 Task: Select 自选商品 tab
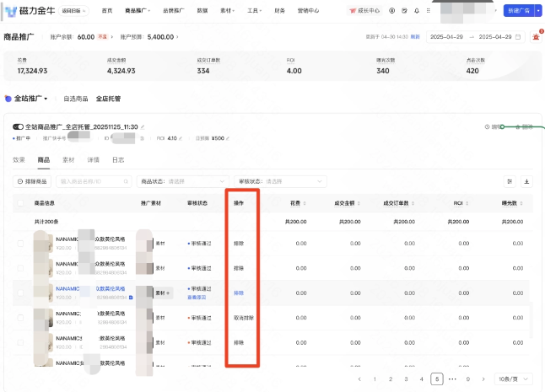coord(76,99)
